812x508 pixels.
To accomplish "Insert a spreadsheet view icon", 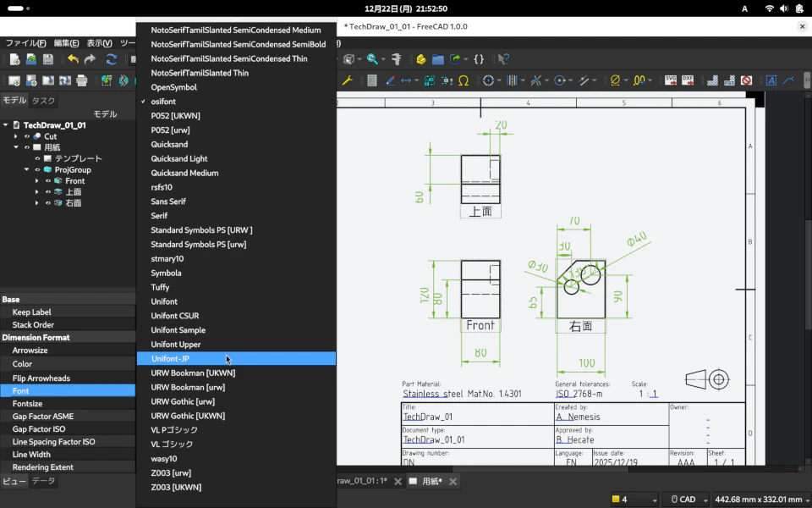I will click(x=372, y=80).
